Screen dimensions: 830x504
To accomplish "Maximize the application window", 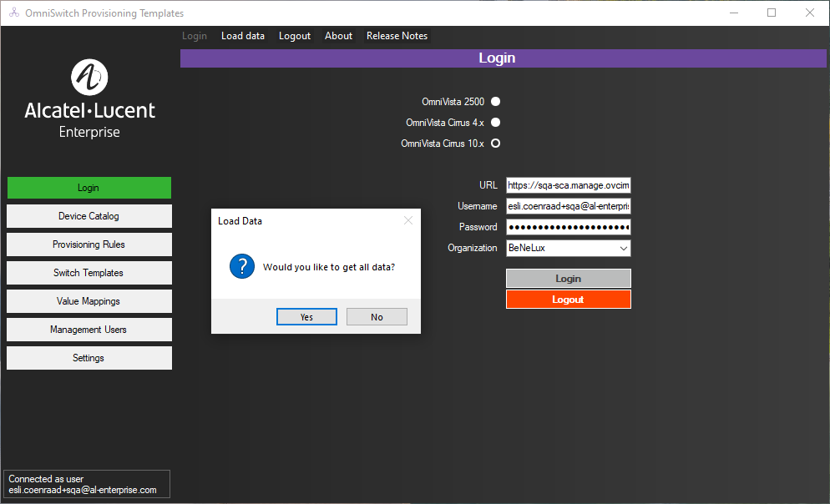I will click(772, 13).
